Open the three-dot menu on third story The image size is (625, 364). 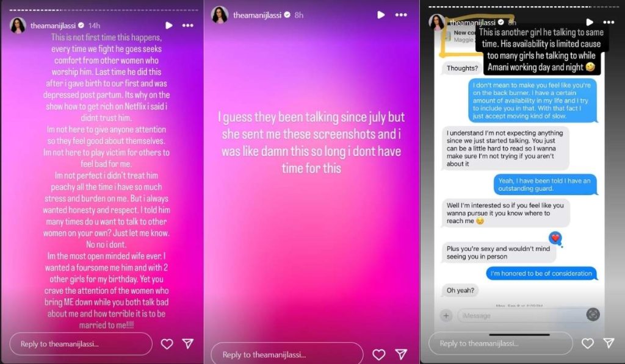pyautogui.click(x=609, y=23)
